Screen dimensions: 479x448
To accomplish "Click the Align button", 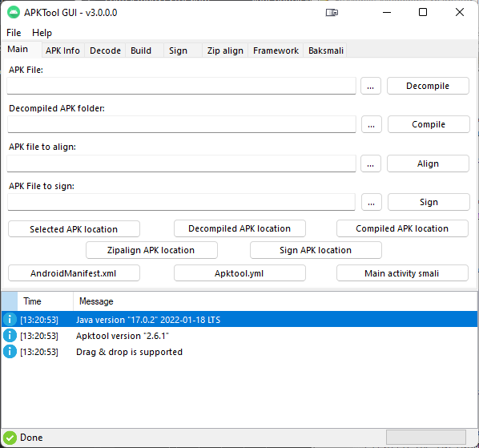I will (x=428, y=163).
